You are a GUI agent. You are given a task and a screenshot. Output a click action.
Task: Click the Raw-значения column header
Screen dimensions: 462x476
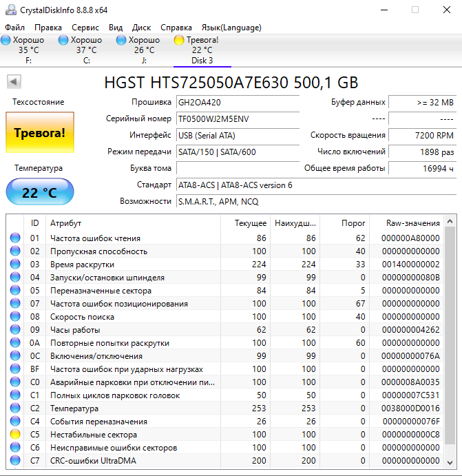pyautogui.click(x=406, y=223)
